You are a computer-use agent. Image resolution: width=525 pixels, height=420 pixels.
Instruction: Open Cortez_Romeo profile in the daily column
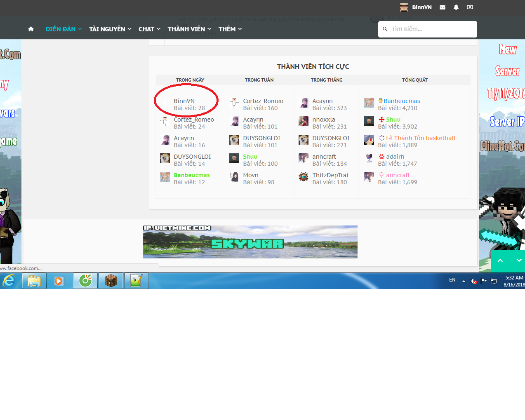(194, 120)
